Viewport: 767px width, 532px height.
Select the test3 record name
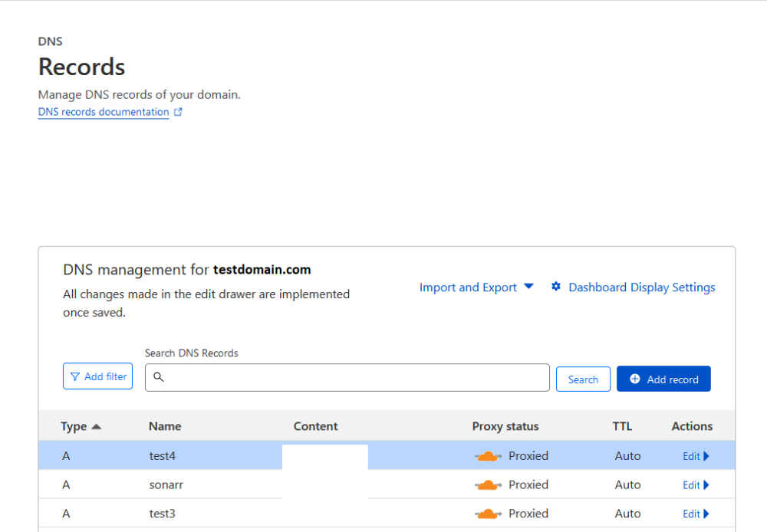click(x=163, y=514)
